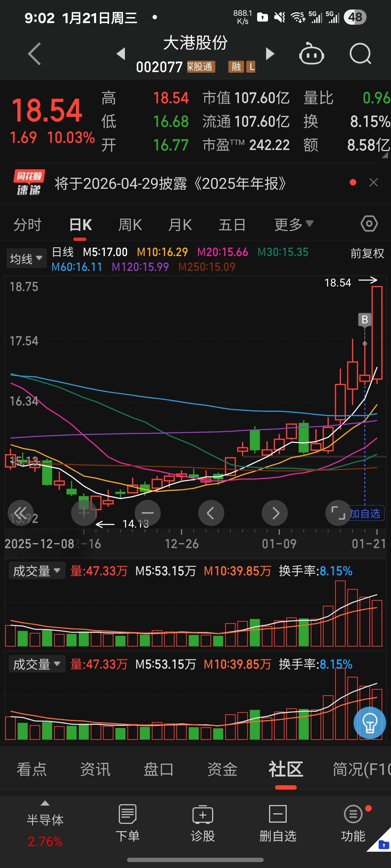The height and width of the screenshot is (868, 391).
Task: Open 更多 period dropdown
Action: pos(294,224)
